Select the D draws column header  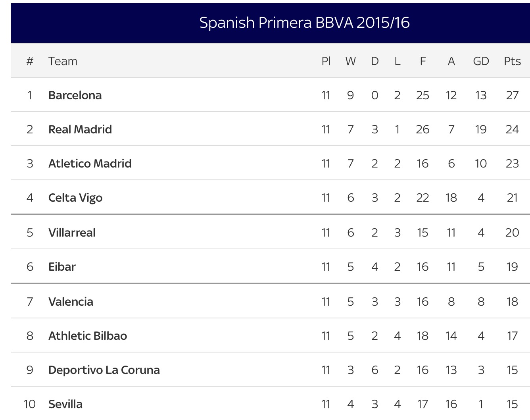point(374,61)
